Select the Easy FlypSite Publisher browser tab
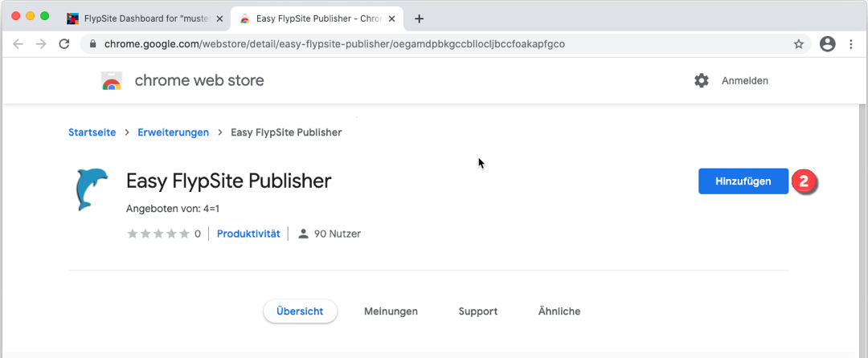The width and height of the screenshot is (868, 358). pyautogui.click(x=318, y=18)
